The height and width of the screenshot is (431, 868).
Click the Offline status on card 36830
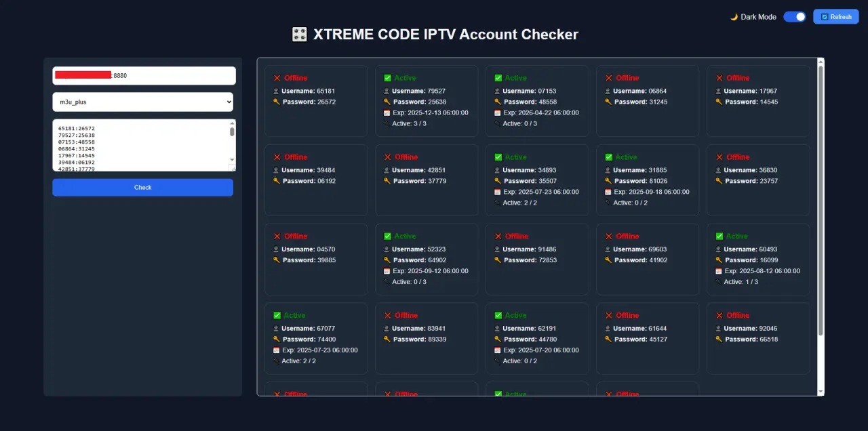coord(738,157)
